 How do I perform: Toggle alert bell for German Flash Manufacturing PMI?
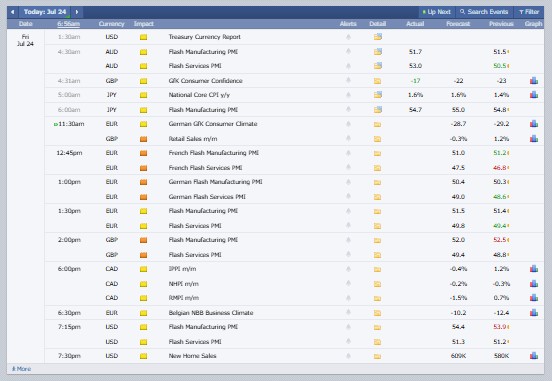[x=349, y=182]
